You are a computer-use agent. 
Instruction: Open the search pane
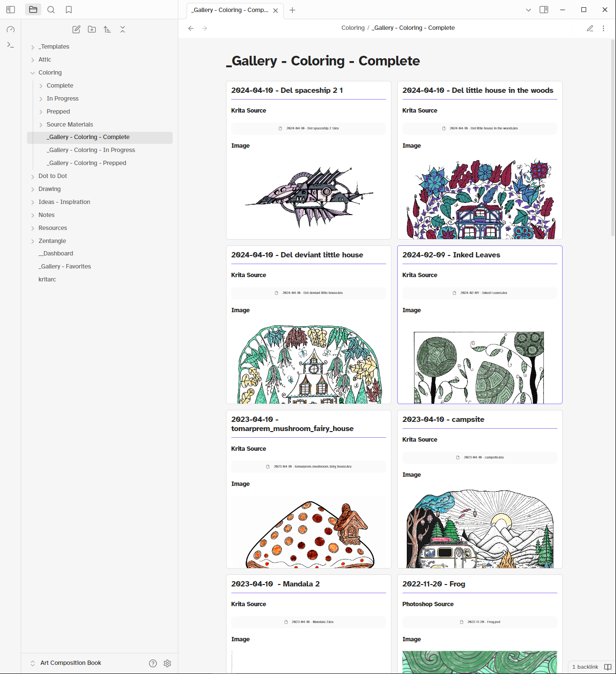[x=50, y=9]
